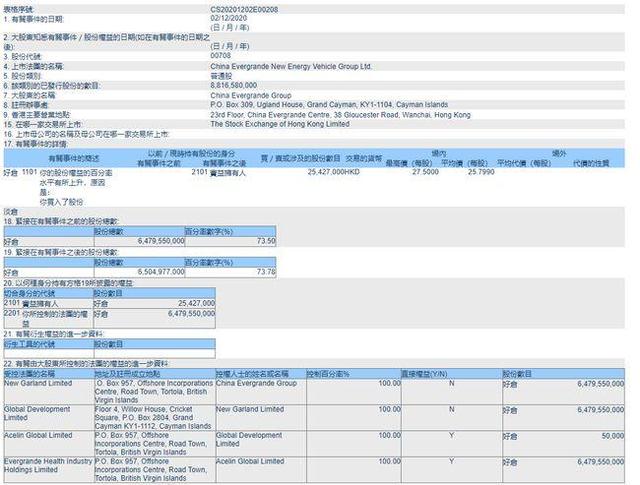640x485 pixels.
Task: Select before-event share total 6,479,550,000 in section 18
Action: tap(161, 241)
